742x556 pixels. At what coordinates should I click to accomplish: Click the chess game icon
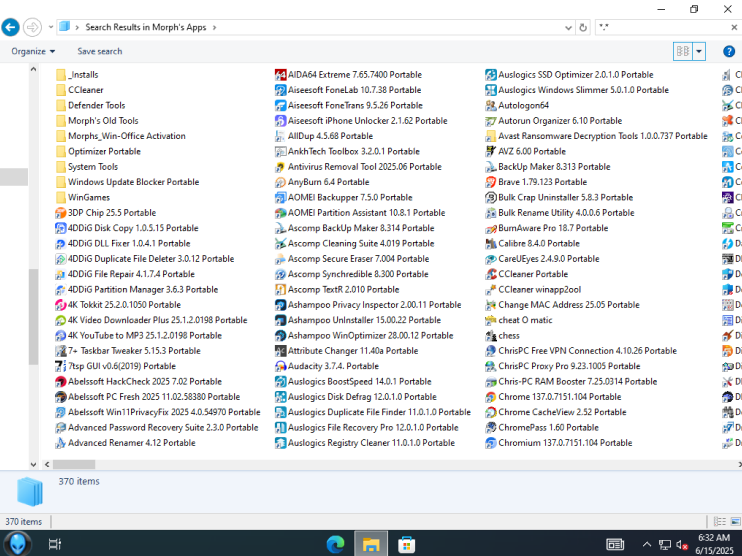point(491,335)
